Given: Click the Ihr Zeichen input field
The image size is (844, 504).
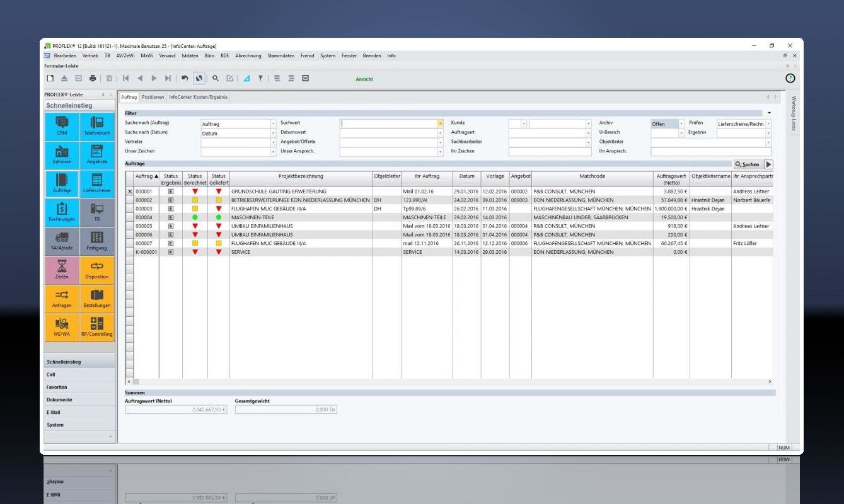Looking at the screenshot, I should pos(550,152).
